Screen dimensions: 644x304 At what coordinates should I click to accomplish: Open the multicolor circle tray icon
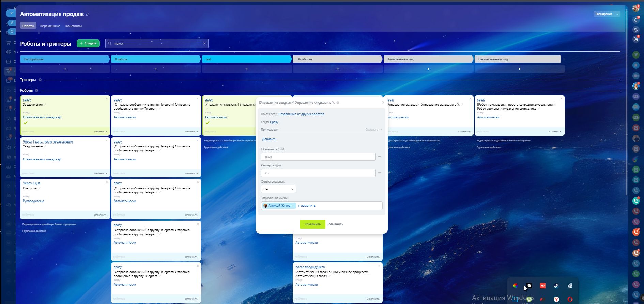[516, 286]
